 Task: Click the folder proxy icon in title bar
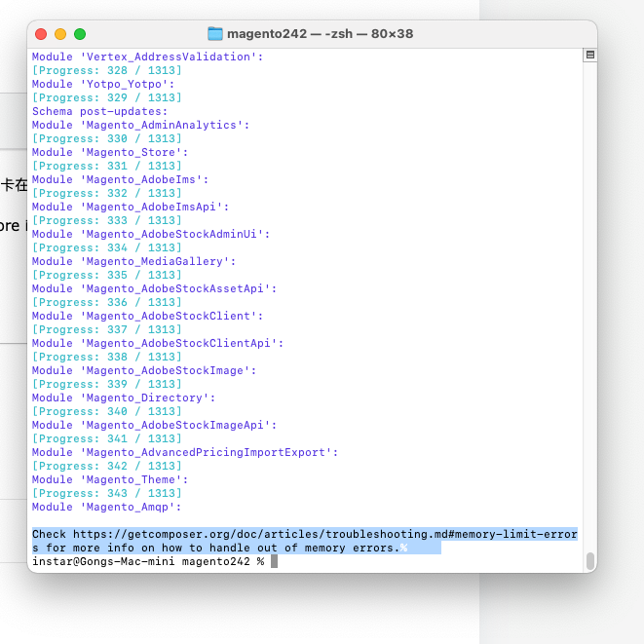click(215, 34)
